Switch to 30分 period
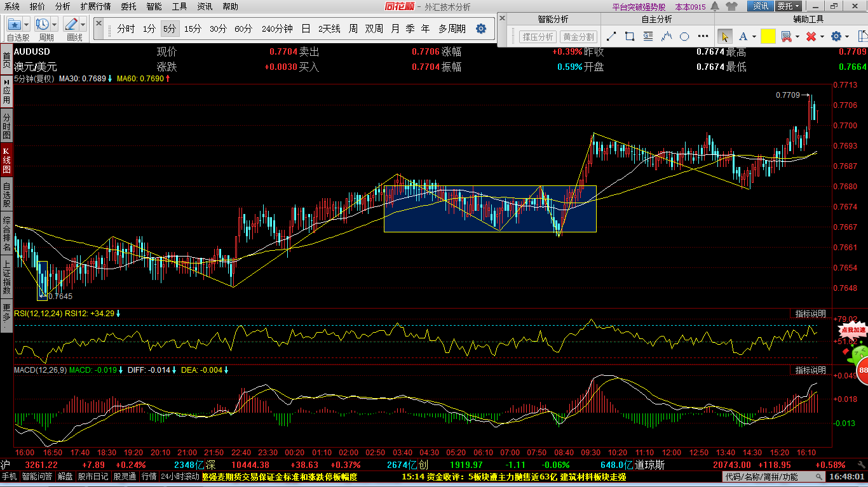This screenshot has width=868, height=487. [x=218, y=29]
